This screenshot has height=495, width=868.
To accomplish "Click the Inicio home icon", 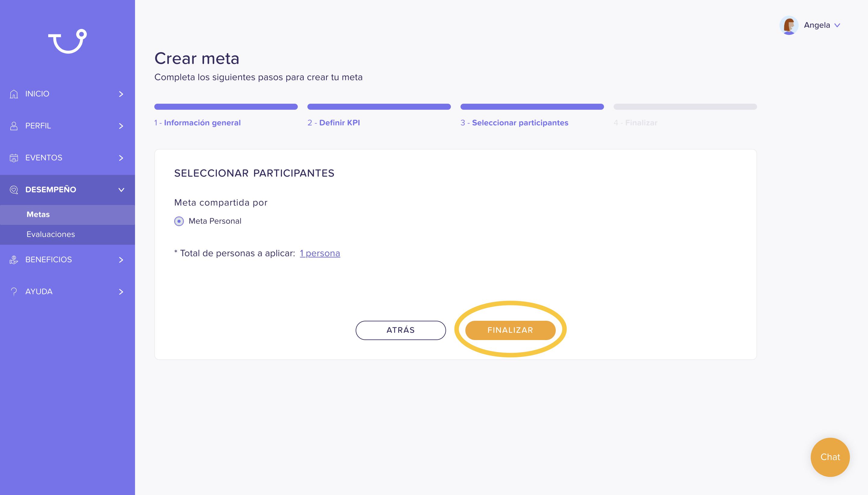I will tap(14, 94).
